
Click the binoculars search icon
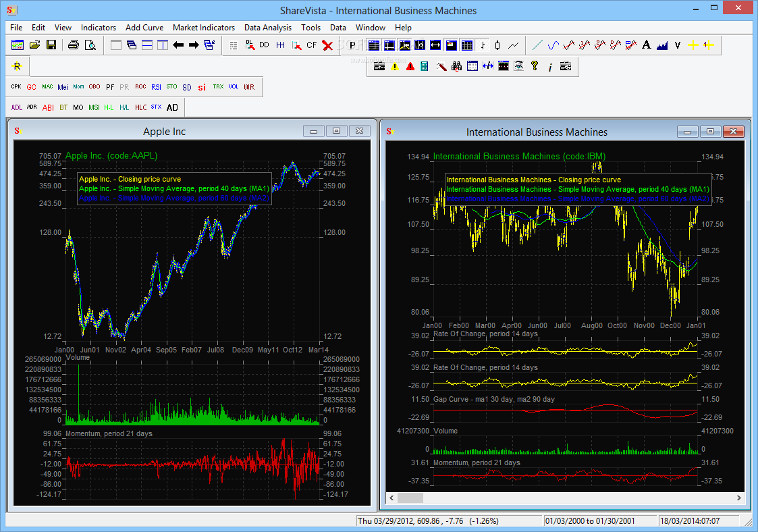tap(456, 66)
